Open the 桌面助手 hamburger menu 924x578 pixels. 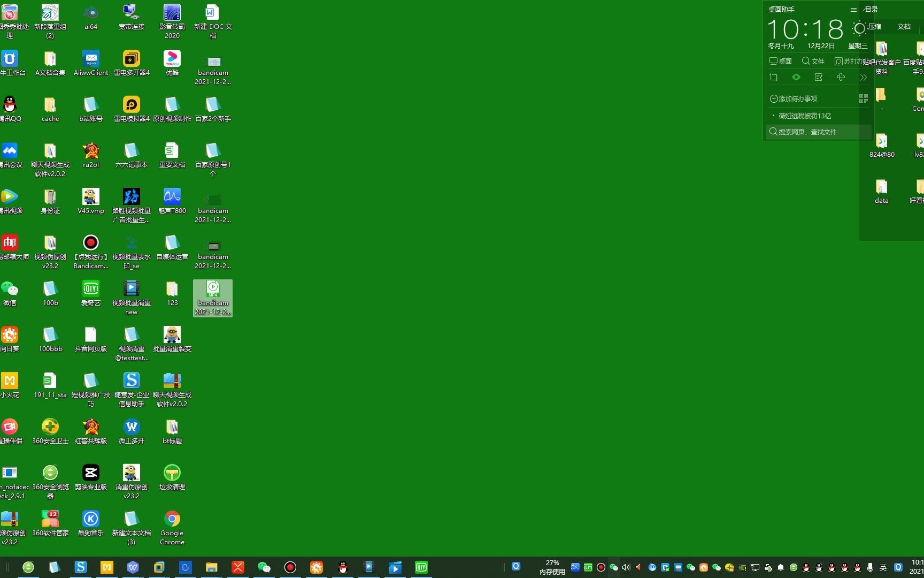tap(853, 10)
